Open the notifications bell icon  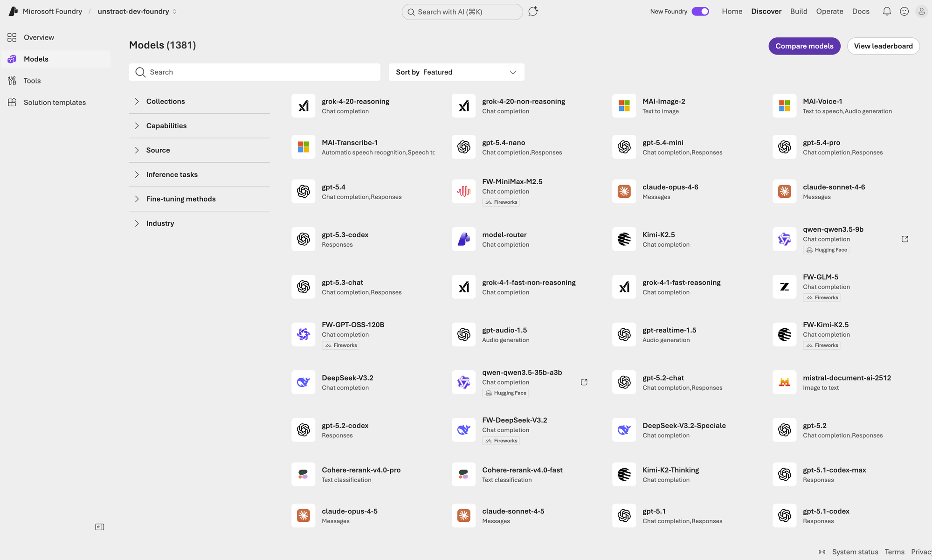point(887,11)
